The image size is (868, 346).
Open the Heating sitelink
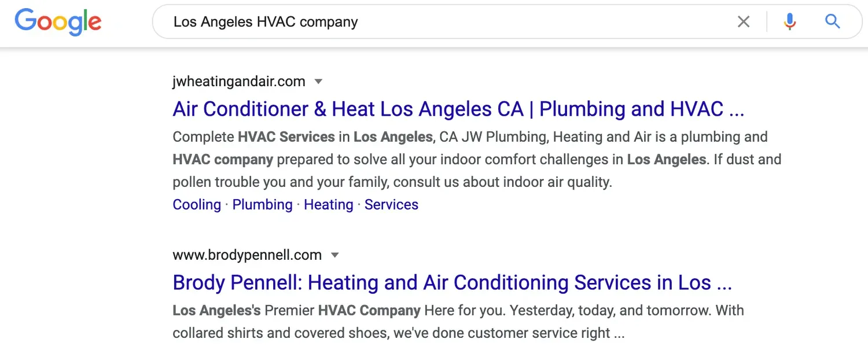[328, 205]
